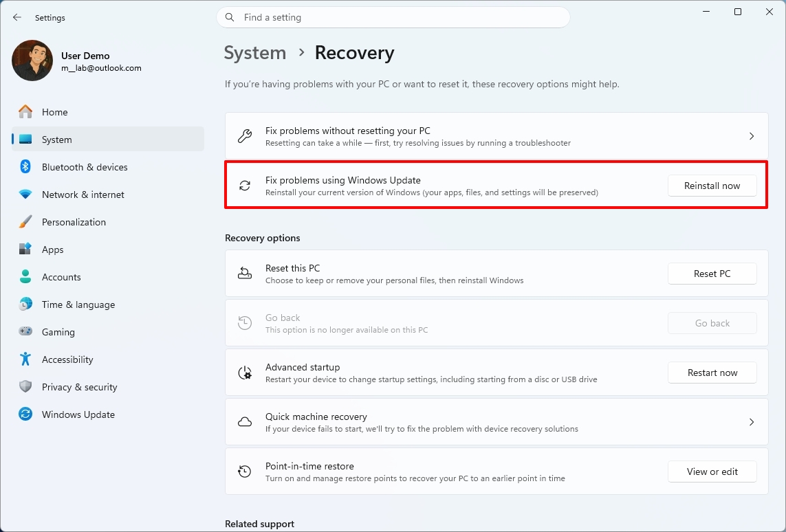Click the User Demo profile picture

coord(32,60)
